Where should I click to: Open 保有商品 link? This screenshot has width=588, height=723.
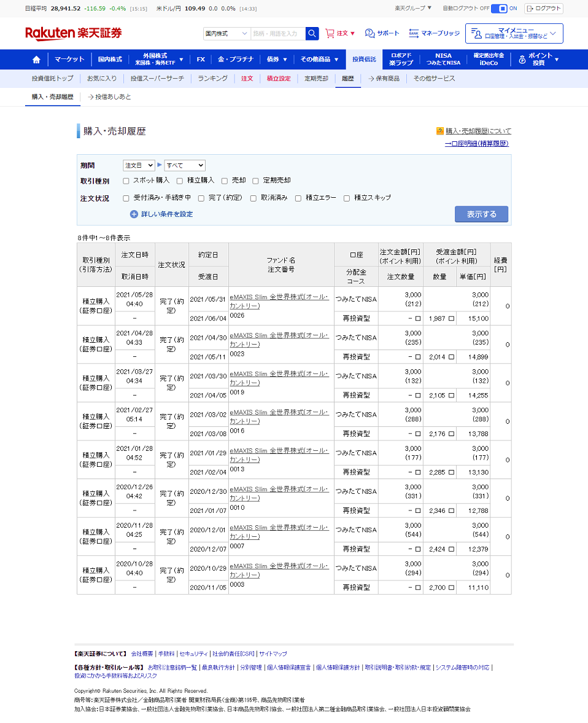tap(384, 79)
